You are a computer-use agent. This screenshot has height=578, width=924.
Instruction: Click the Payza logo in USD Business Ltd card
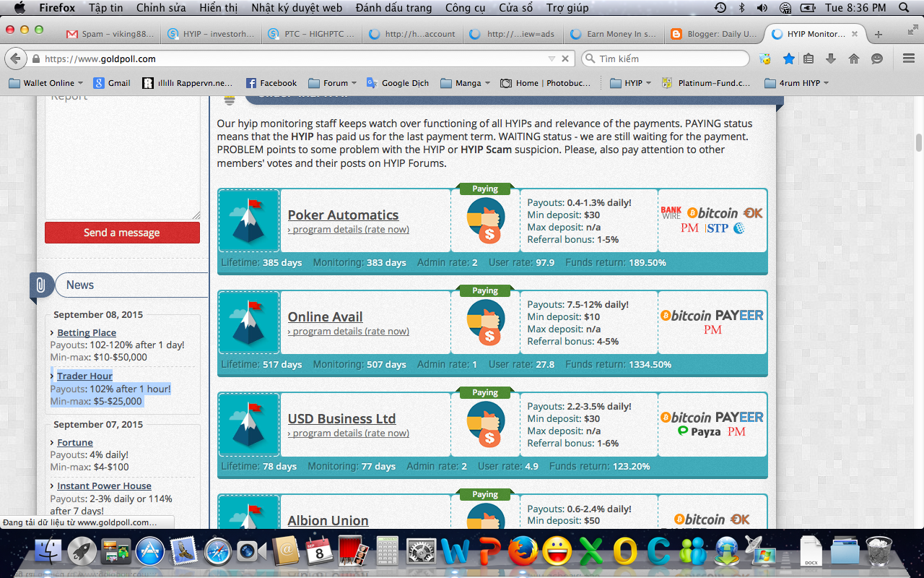coord(699,431)
